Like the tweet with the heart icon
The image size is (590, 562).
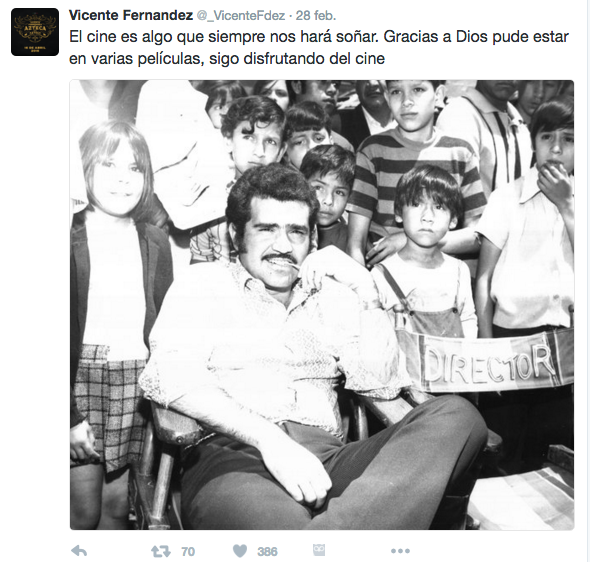(x=240, y=551)
